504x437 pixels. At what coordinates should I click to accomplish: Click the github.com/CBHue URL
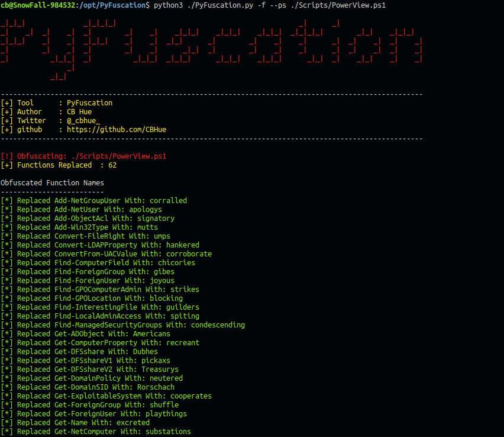click(117, 130)
